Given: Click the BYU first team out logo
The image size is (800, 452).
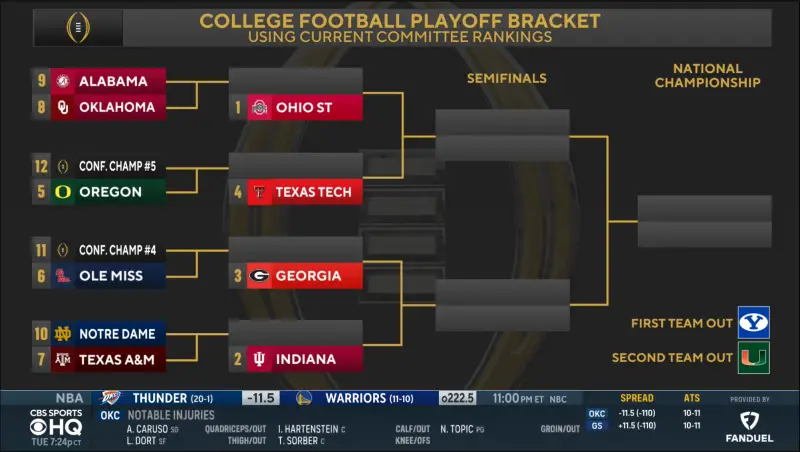Looking at the screenshot, I should pos(753,323).
